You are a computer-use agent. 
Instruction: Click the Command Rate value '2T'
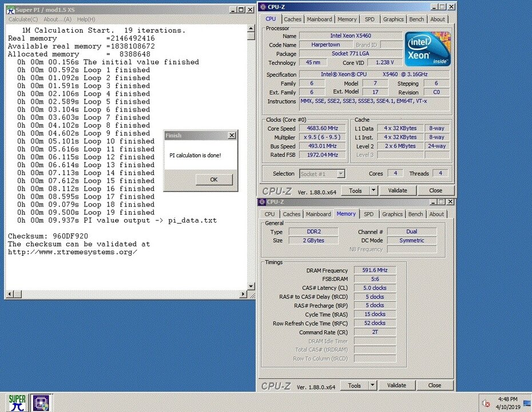click(x=375, y=332)
